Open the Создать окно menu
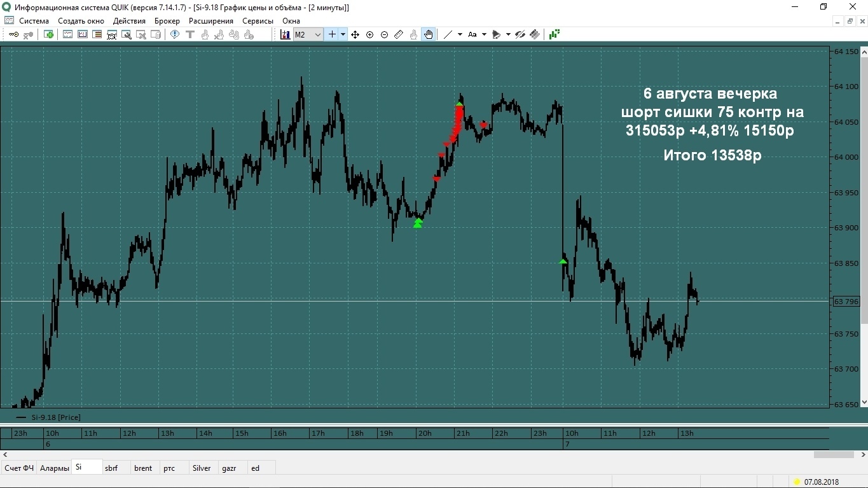Image resolution: width=868 pixels, height=488 pixels. pos(81,21)
